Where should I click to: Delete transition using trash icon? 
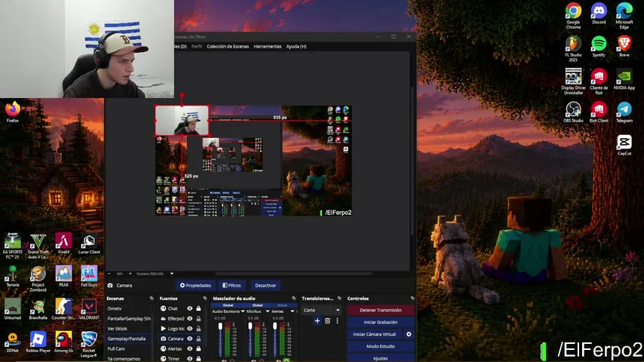pyautogui.click(x=328, y=321)
